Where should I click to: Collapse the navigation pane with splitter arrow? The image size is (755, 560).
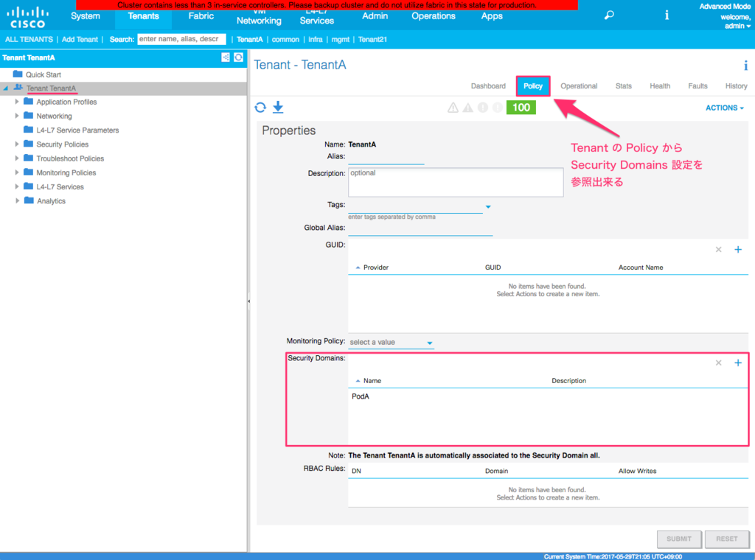coord(248,301)
